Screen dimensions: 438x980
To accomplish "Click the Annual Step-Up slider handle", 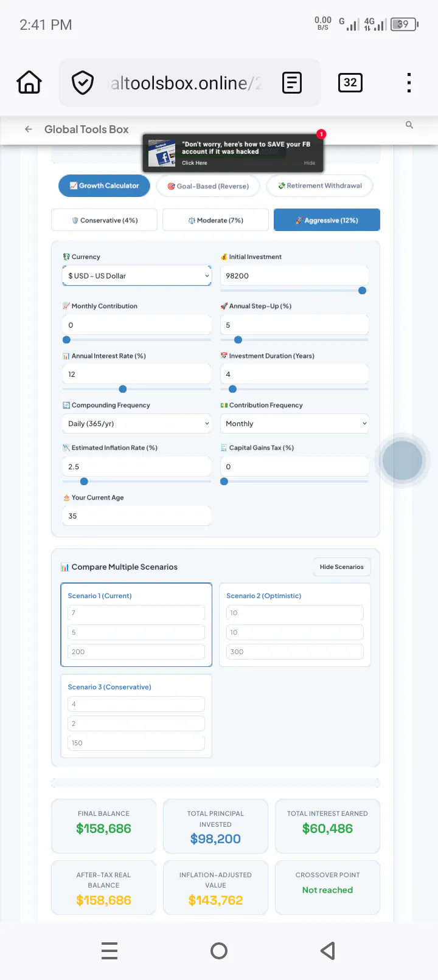I will (238, 340).
